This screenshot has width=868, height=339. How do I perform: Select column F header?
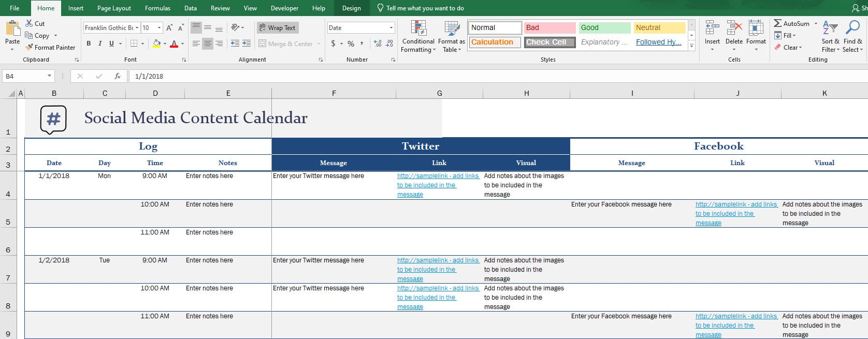334,93
